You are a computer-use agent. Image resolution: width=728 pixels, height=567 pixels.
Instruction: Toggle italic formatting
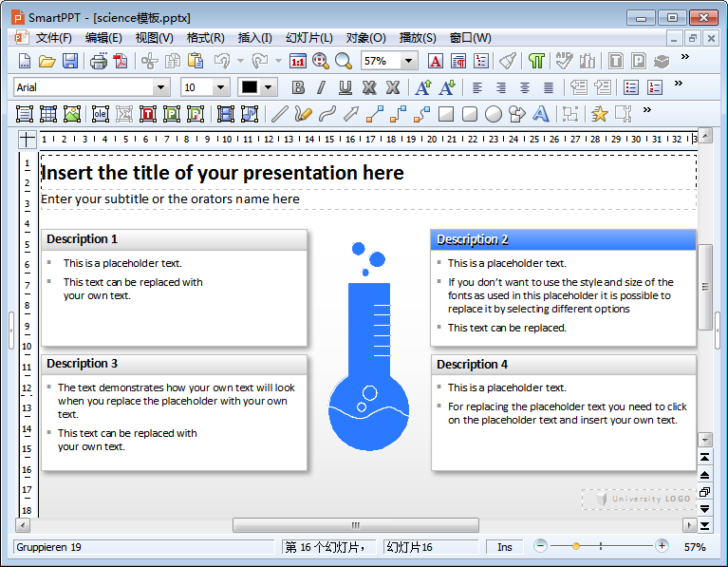pyautogui.click(x=321, y=87)
